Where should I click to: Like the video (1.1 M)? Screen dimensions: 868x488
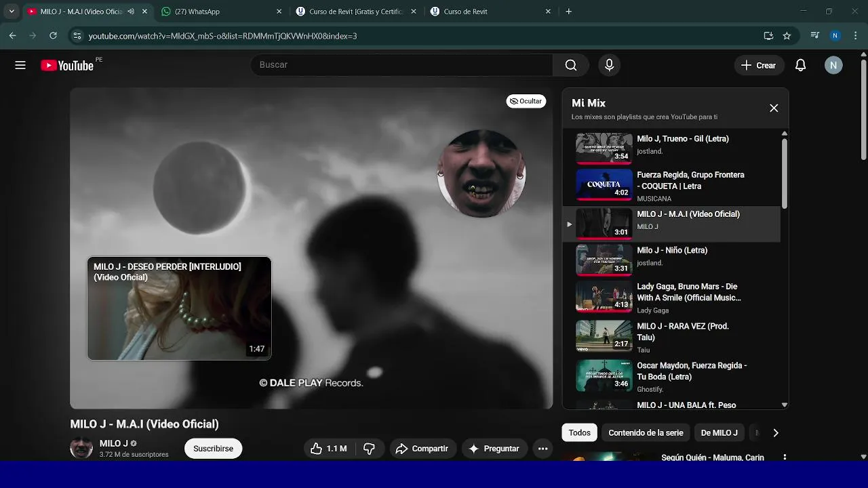pos(329,449)
